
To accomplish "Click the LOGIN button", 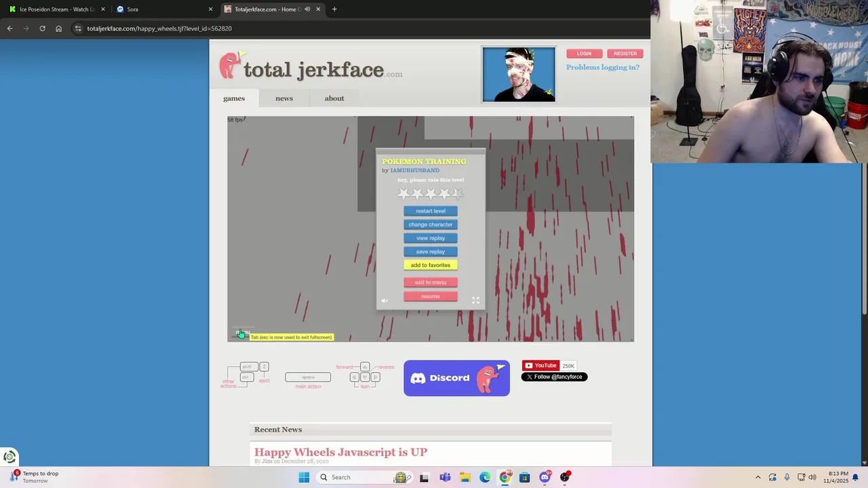I will coord(585,54).
